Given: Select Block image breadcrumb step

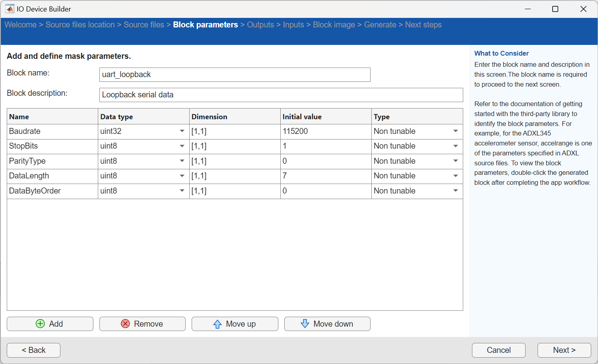Looking at the screenshot, I should pyautogui.click(x=334, y=25).
